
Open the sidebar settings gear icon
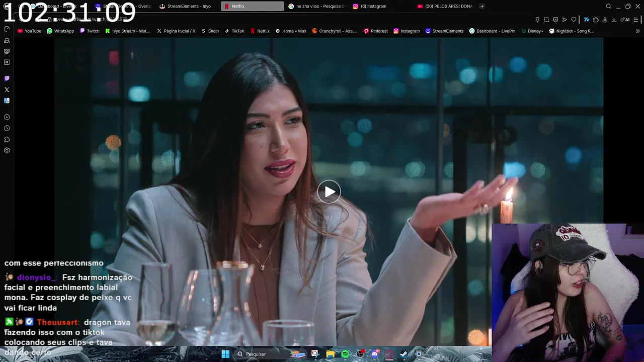pos(7,150)
